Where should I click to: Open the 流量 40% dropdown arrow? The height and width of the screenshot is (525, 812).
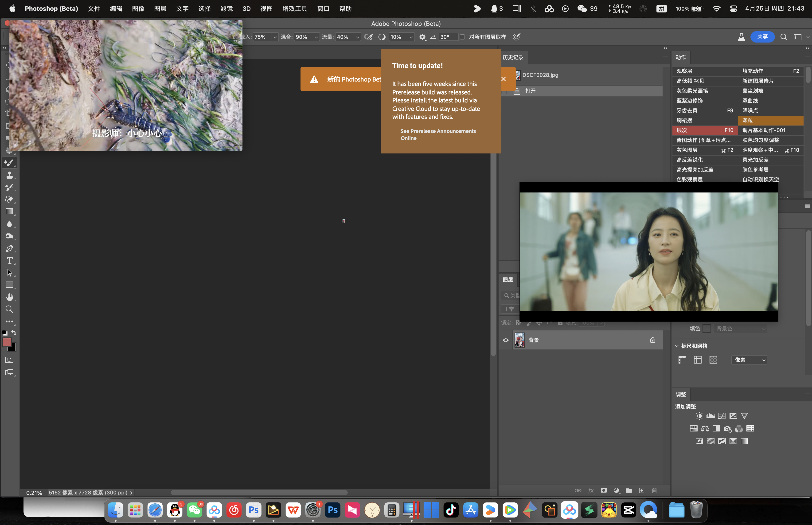(357, 37)
